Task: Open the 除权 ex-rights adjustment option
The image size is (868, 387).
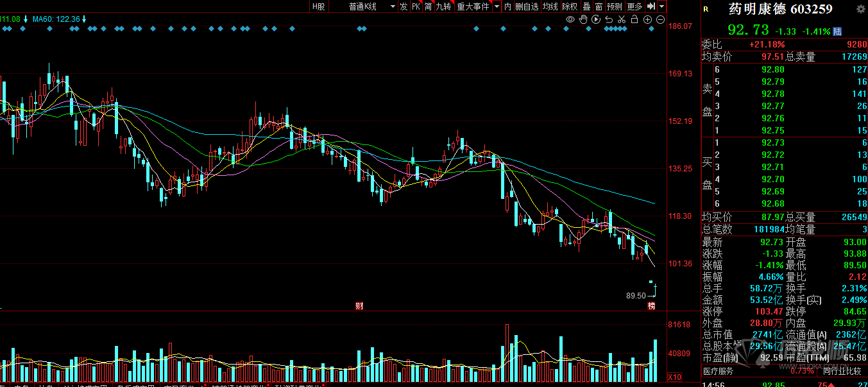Action: (x=570, y=6)
